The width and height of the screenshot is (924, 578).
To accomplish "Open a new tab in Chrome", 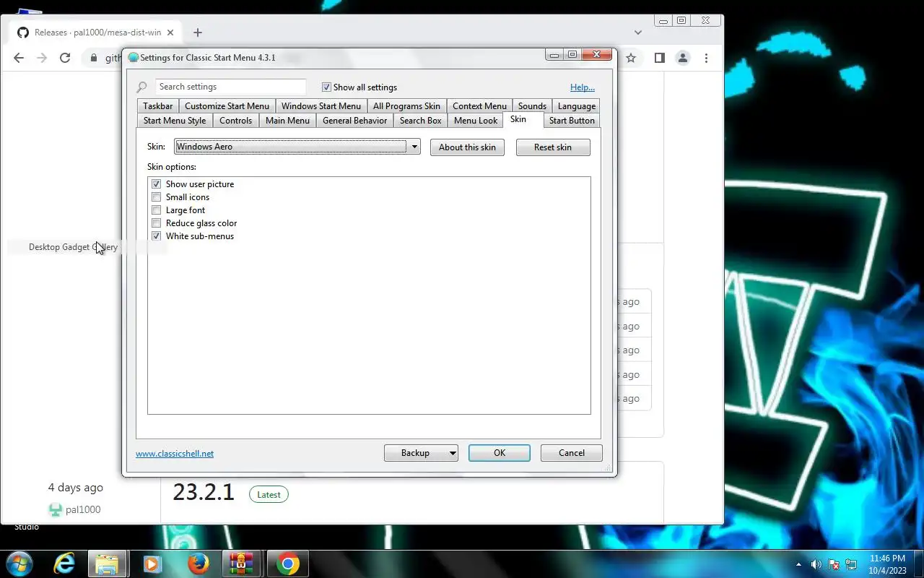I will pos(198,33).
